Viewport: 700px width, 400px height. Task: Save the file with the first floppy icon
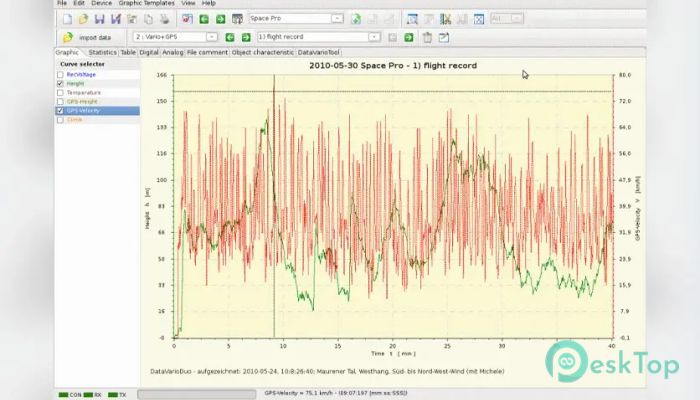[100, 19]
